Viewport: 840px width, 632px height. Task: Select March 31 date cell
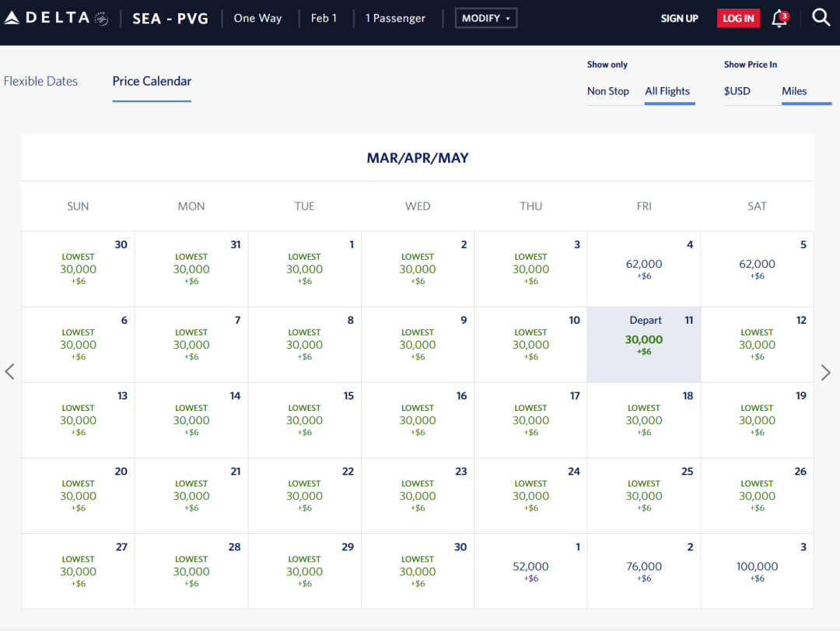191,269
